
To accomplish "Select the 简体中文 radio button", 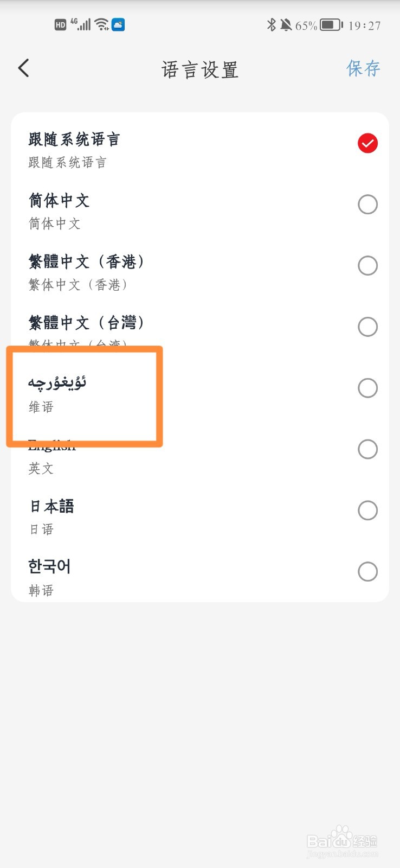I will (367, 205).
